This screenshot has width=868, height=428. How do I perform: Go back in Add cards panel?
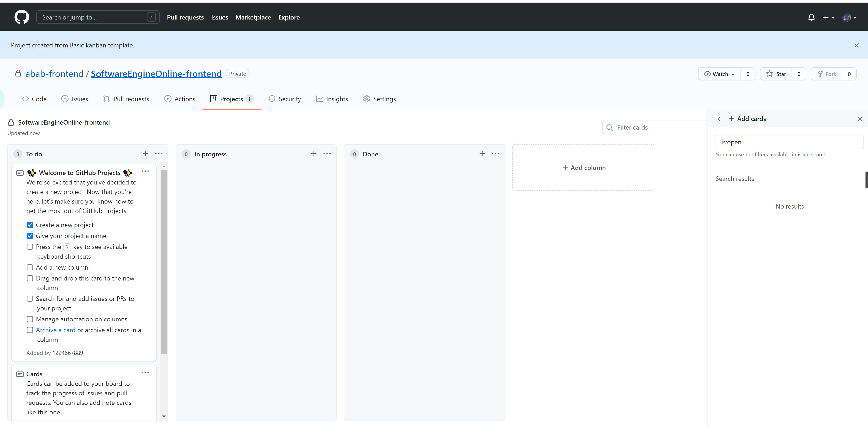[x=719, y=119]
